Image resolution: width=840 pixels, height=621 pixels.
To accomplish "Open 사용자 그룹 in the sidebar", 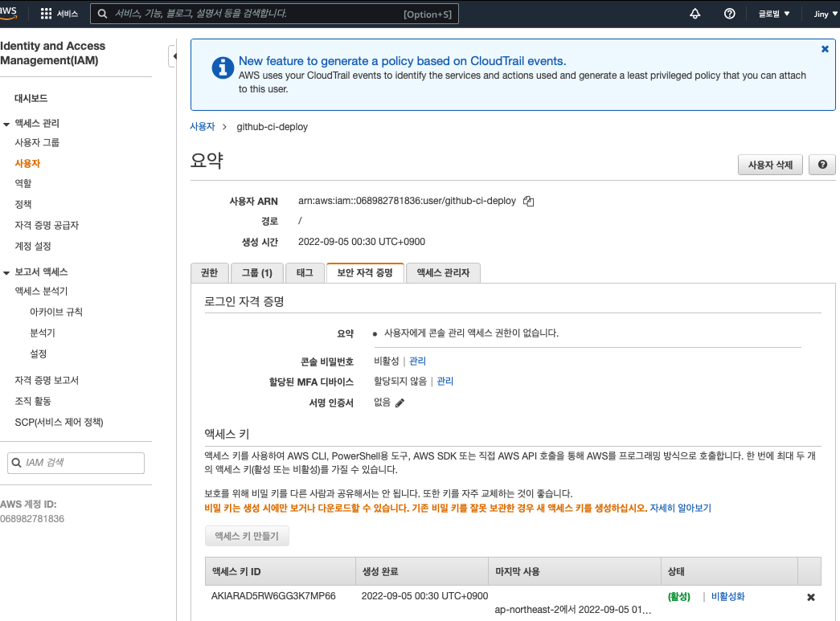I will coord(37,142).
